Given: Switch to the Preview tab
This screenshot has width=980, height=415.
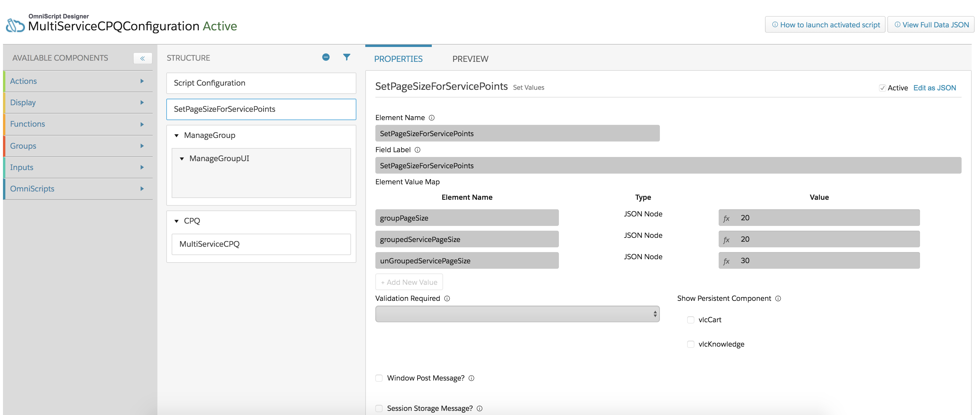Looking at the screenshot, I should pos(470,59).
